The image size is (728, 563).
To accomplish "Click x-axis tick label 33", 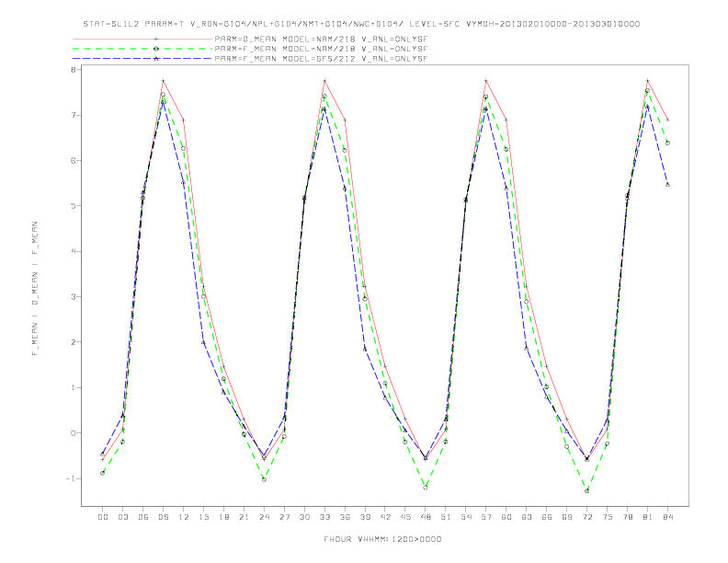I will [x=324, y=517].
